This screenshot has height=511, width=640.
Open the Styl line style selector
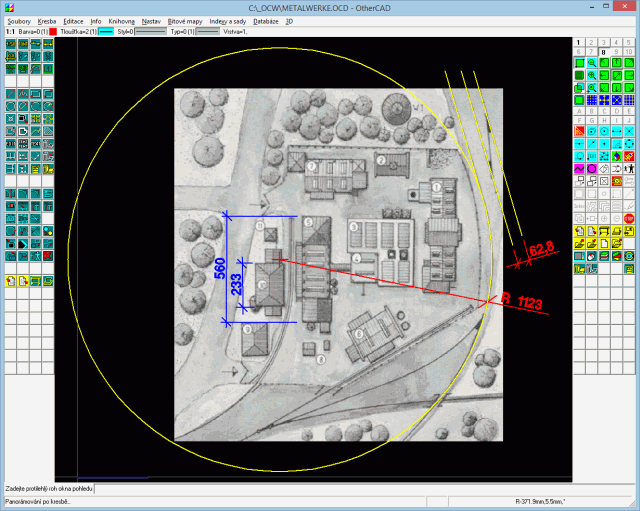pos(150,31)
